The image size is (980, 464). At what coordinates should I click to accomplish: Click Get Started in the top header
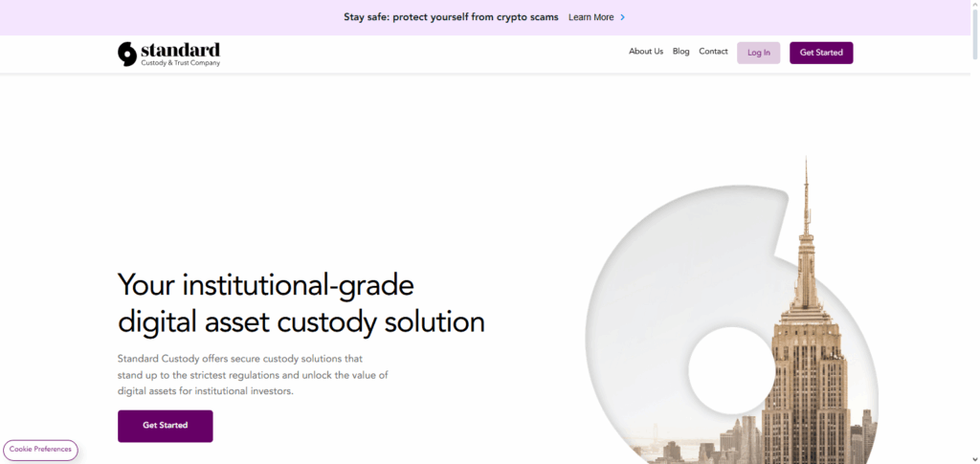[x=820, y=53]
